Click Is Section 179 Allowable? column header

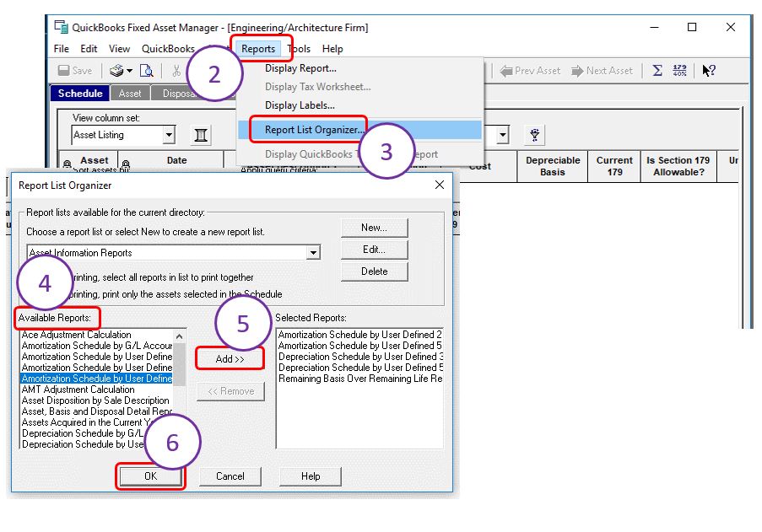[x=678, y=166]
